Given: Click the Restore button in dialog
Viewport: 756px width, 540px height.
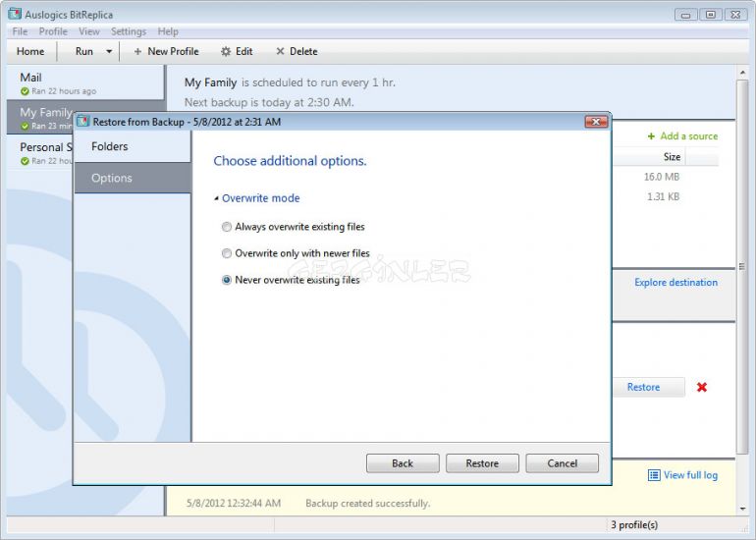Looking at the screenshot, I should (x=482, y=463).
